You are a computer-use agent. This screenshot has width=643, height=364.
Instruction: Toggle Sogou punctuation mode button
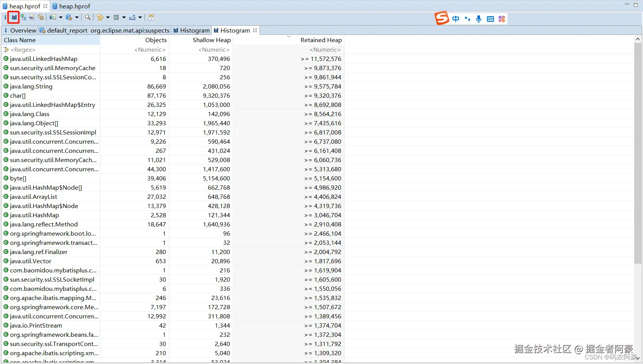tap(467, 19)
